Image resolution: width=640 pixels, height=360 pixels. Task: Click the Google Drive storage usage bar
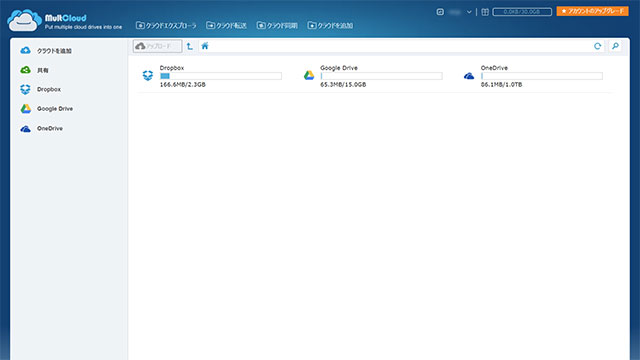[381, 76]
